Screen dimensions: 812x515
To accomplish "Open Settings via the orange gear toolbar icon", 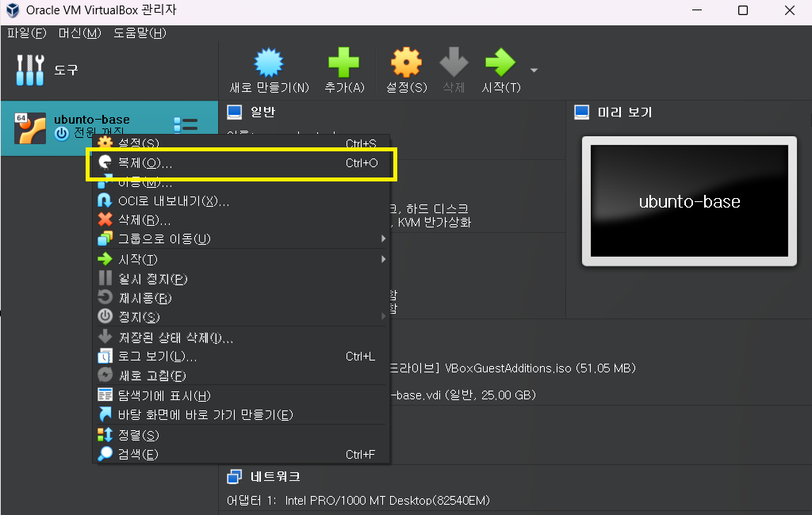I will click(x=406, y=62).
